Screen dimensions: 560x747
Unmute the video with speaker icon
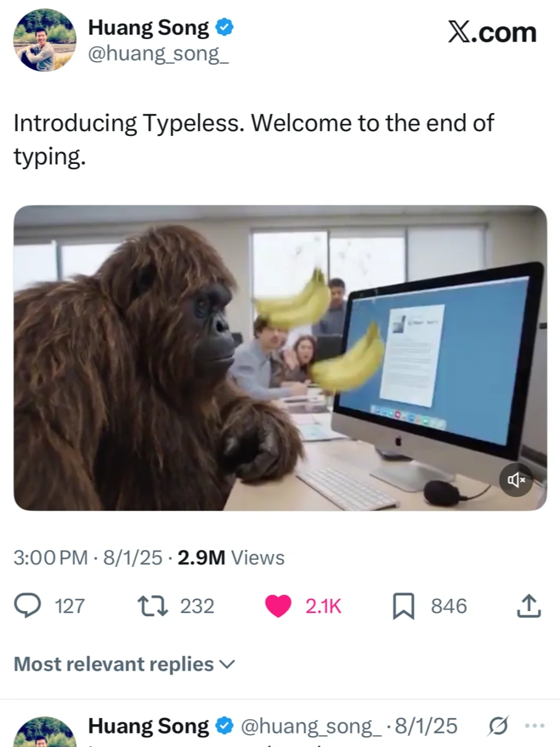(516, 480)
